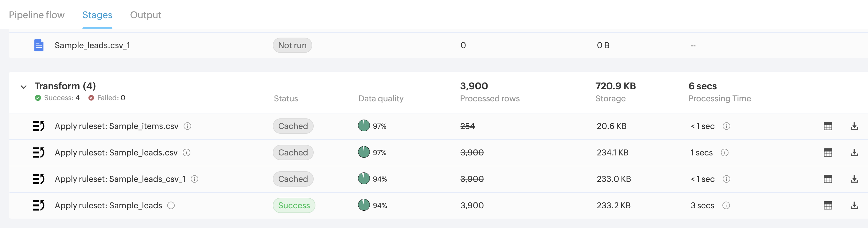868x228 pixels.
Task: Click the Success status badge
Action: 294,205
